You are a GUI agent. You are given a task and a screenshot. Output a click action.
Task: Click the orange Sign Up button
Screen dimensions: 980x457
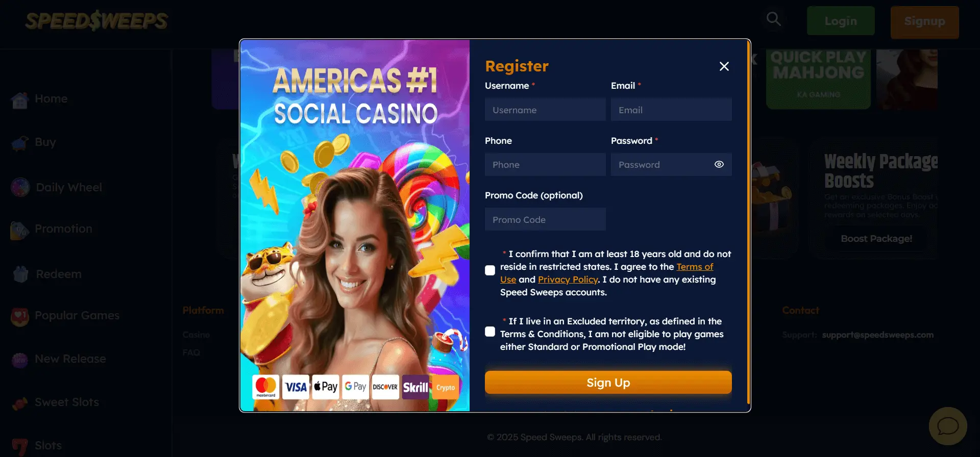pyautogui.click(x=608, y=383)
